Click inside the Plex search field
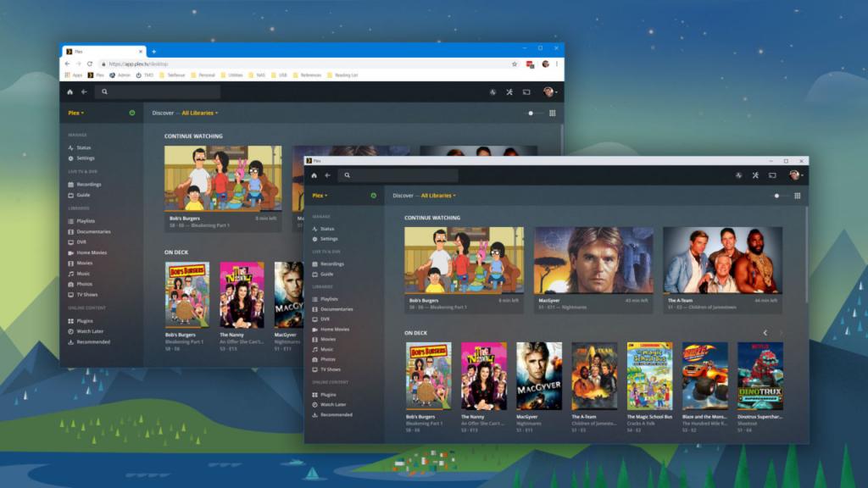 click(398, 175)
